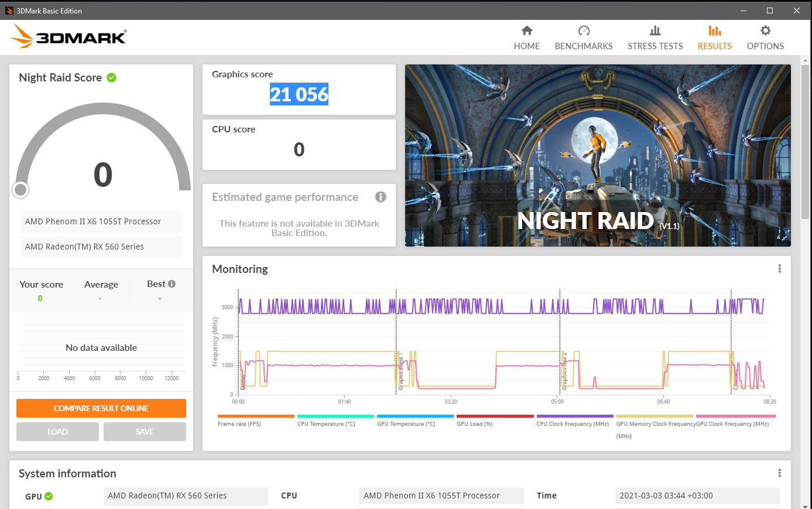Image resolution: width=812 pixels, height=509 pixels.
Task: Click the 3DMark title bar app icon
Action: tap(9, 11)
